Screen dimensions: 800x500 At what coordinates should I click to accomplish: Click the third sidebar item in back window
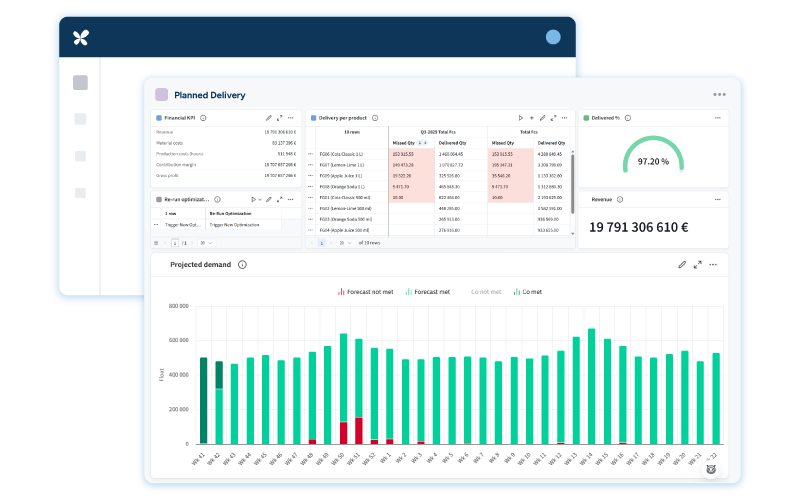point(80,156)
